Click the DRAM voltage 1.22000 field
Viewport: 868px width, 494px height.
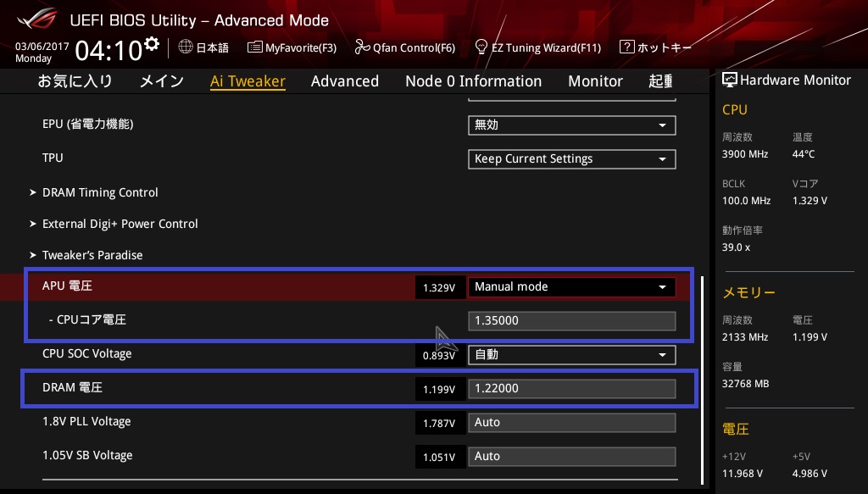[572, 389]
